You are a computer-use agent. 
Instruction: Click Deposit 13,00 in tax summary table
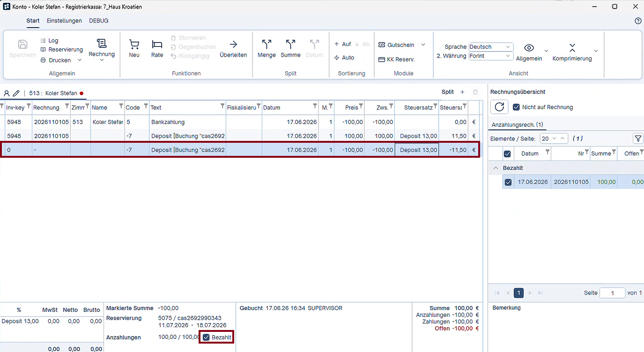point(20,322)
